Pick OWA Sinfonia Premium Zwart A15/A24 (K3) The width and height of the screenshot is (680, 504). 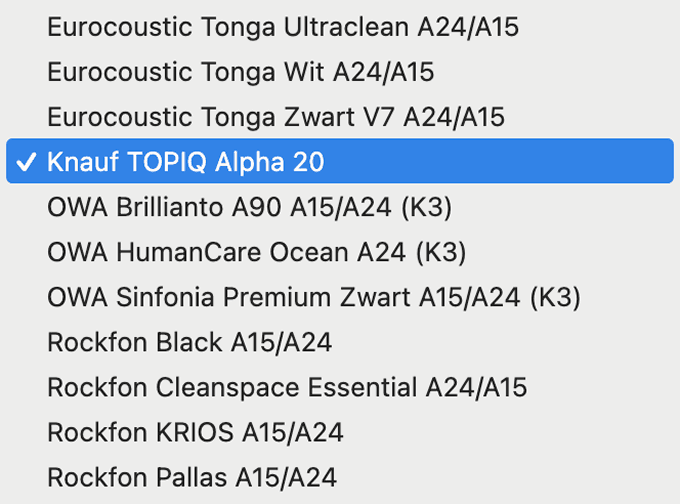tap(314, 297)
